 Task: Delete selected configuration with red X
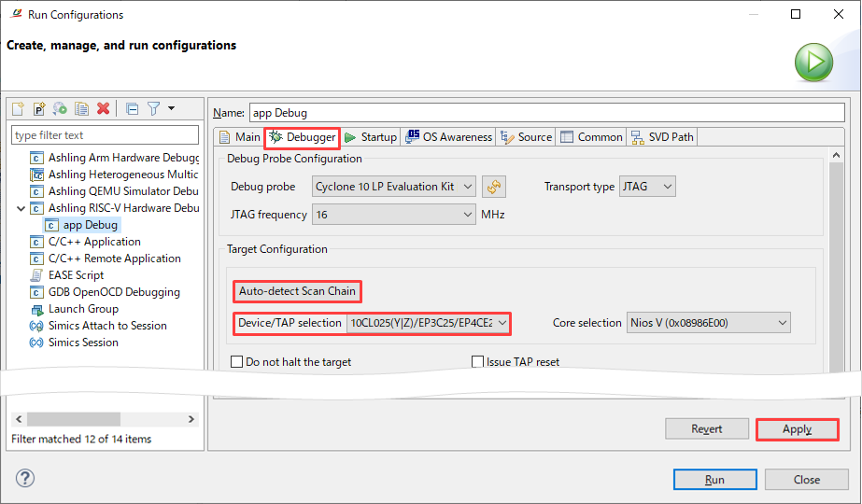(103, 109)
